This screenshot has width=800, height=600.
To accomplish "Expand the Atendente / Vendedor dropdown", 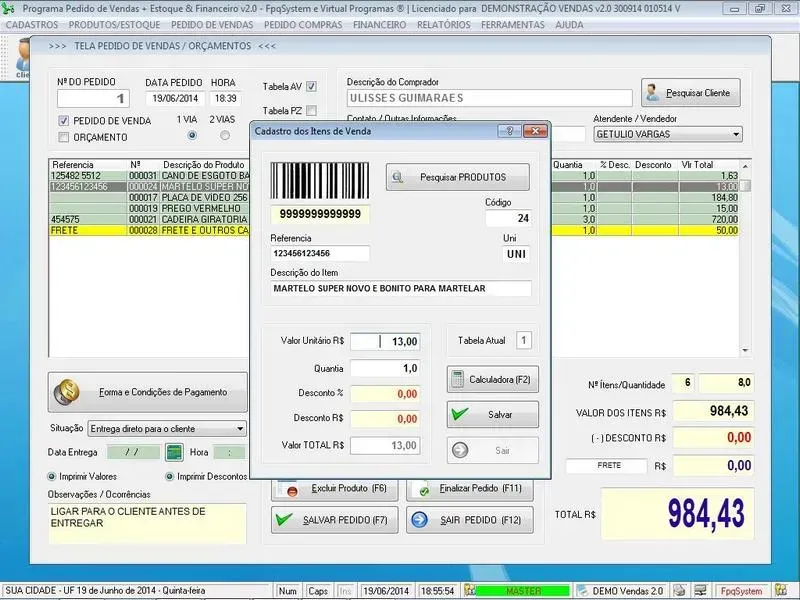I will tap(736, 134).
